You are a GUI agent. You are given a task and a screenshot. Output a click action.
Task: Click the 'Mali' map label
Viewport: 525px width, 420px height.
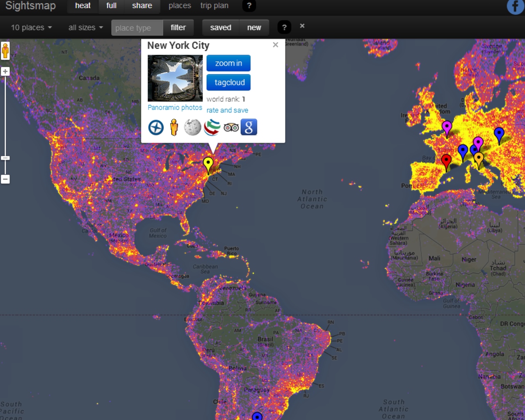434,258
